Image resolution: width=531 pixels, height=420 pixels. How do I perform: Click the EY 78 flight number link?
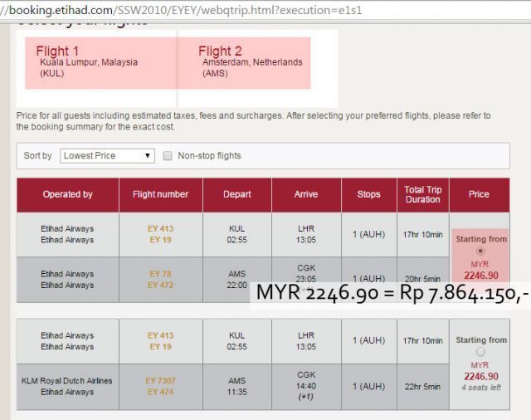coord(160,274)
